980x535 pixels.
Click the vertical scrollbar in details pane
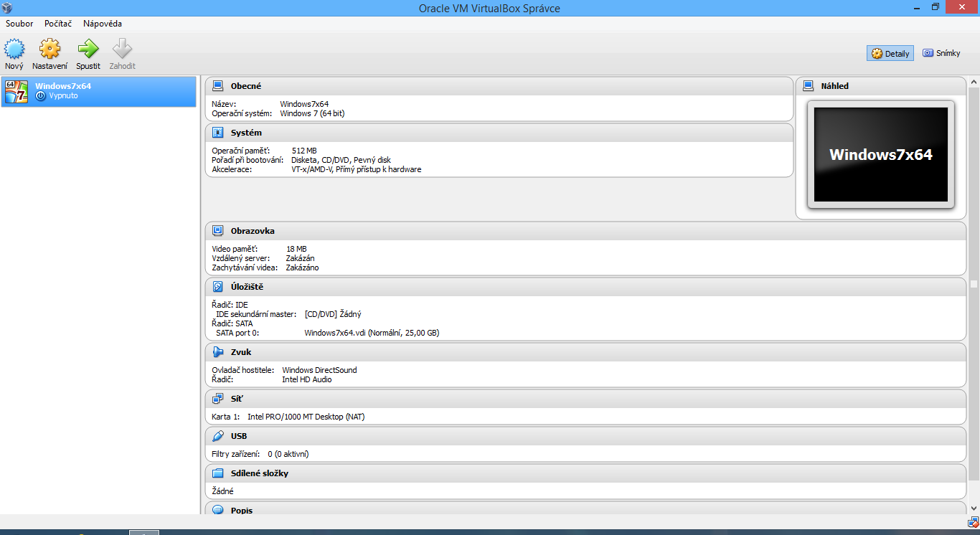click(x=974, y=284)
